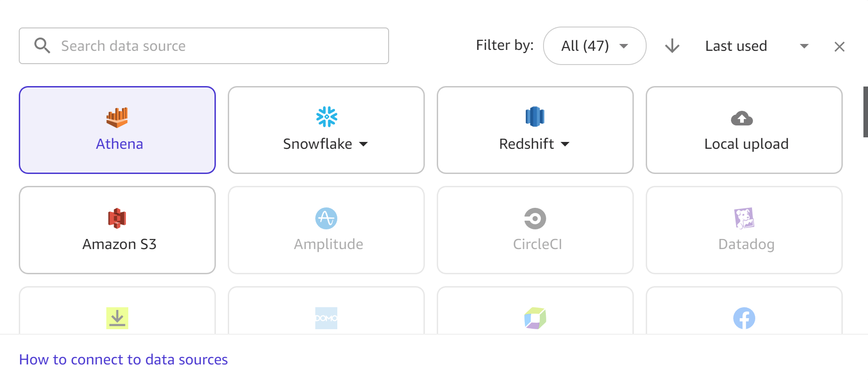The width and height of the screenshot is (868, 380).
Task: Expand the Redshift dropdown arrow
Action: click(566, 144)
